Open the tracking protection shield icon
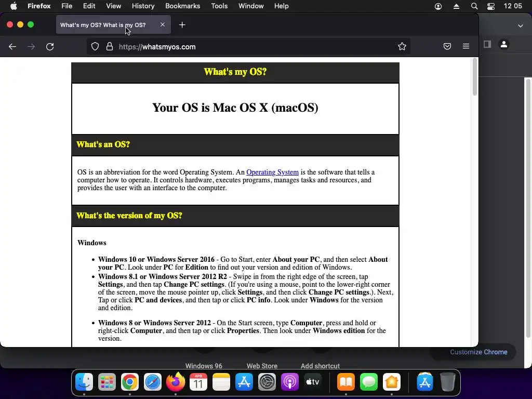Viewport: 532px width, 399px height. (x=95, y=46)
